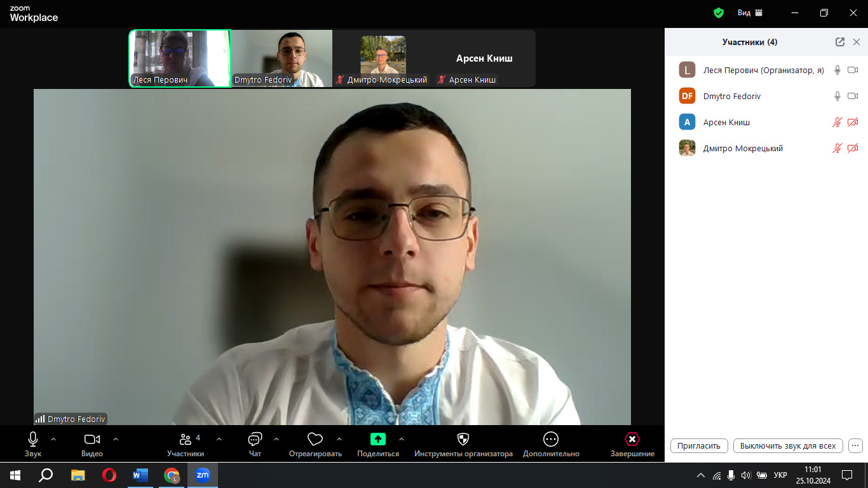Open the Participants panel button
The image size is (868, 488).
[186, 440]
